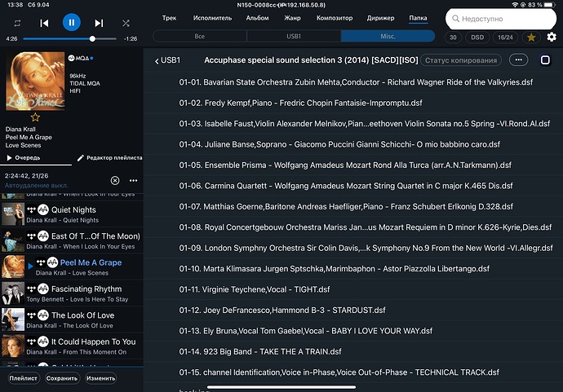Switch to the Папка tab
Image resolution: width=563 pixels, height=392 pixels.
click(x=418, y=18)
